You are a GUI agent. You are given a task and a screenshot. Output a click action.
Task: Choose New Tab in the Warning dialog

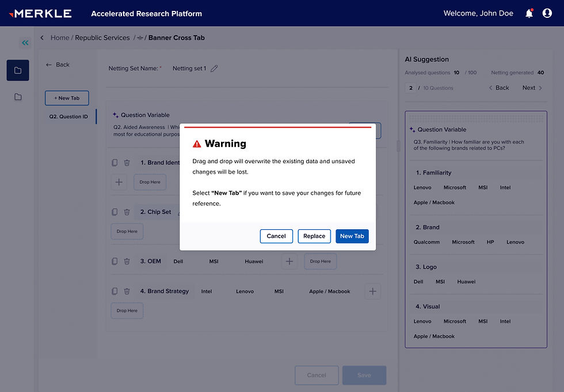point(352,236)
